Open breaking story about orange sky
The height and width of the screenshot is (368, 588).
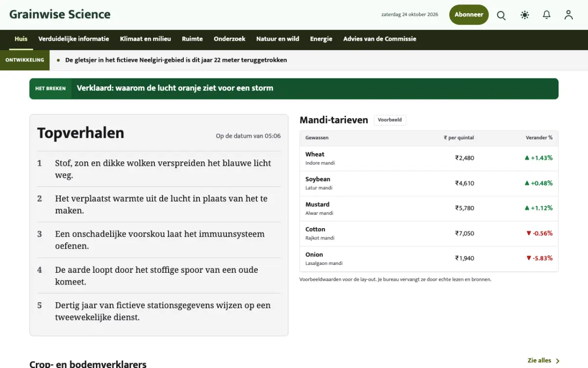tap(175, 88)
